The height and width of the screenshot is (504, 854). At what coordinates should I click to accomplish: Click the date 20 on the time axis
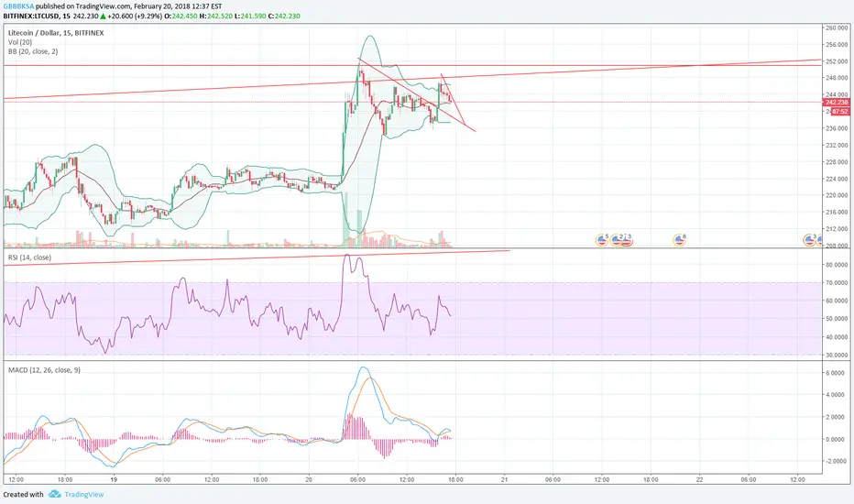click(309, 479)
